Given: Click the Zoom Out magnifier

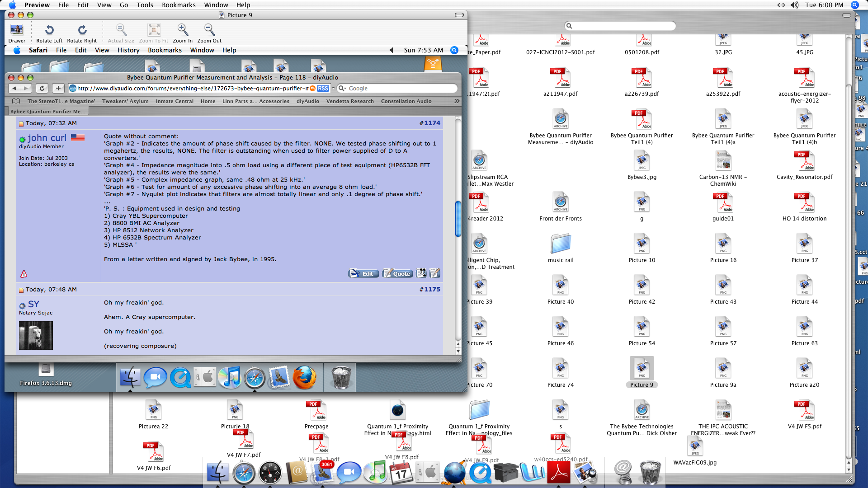Looking at the screenshot, I should (x=209, y=33).
